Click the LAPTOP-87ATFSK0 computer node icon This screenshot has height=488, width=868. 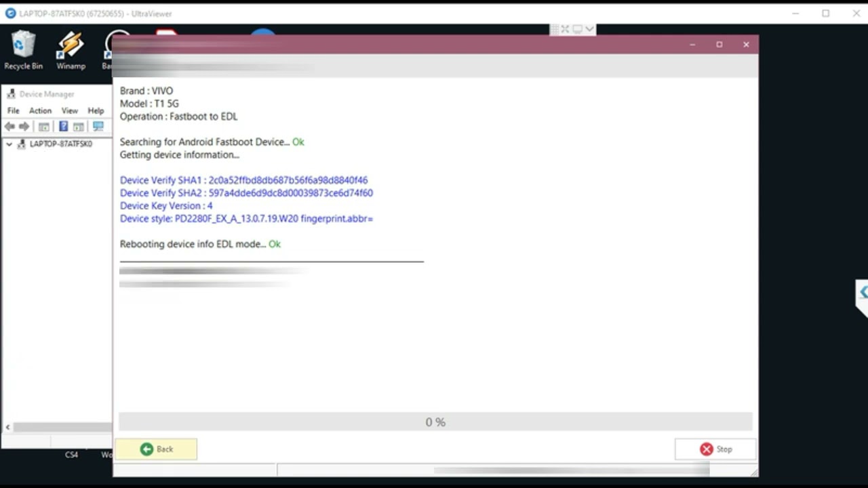click(x=22, y=144)
